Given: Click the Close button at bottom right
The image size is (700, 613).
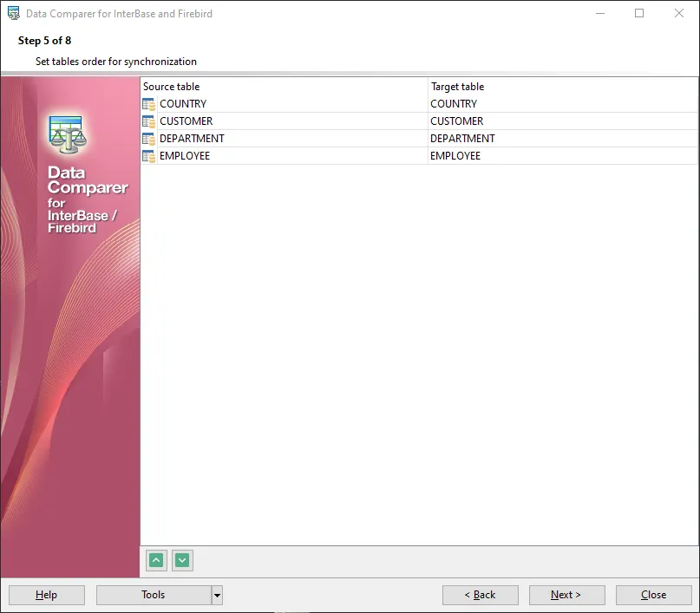Looking at the screenshot, I should (x=653, y=595).
